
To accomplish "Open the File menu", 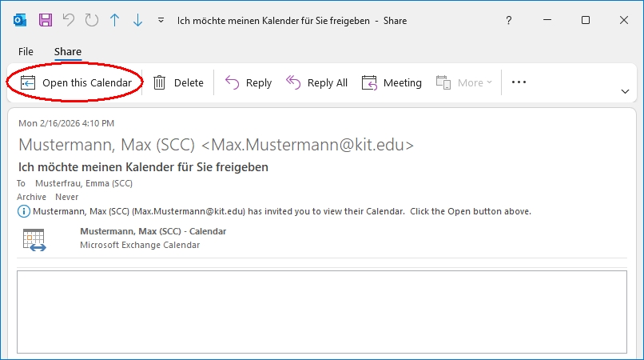I will click(x=26, y=51).
